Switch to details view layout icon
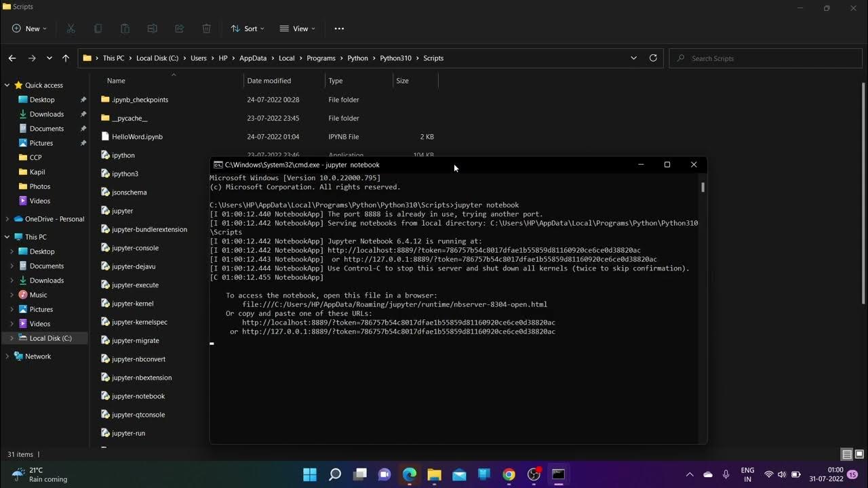The image size is (868, 488). (x=847, y=454)
